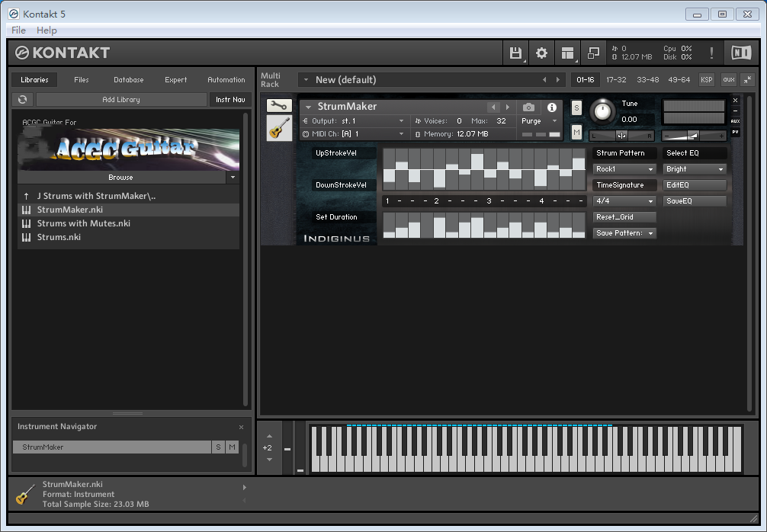Minimize the StrumMaker instrument header
Image resolution: width=767 pixels, height=532 pixels.
click(735, 111)
